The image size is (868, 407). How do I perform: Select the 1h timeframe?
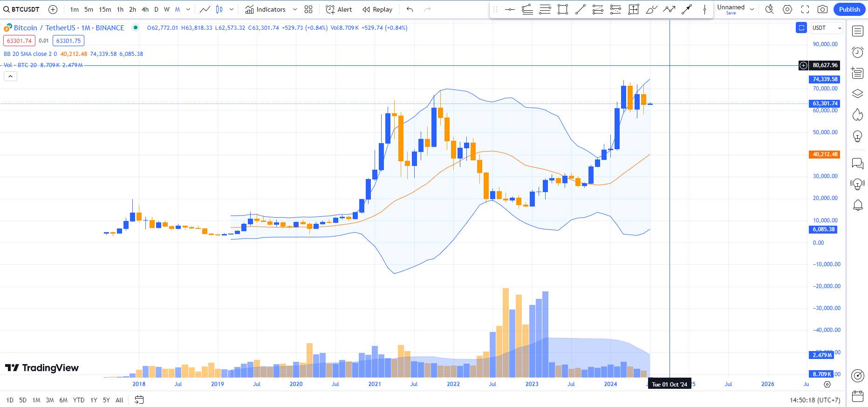pyautogui.click(x=120, y=9)
